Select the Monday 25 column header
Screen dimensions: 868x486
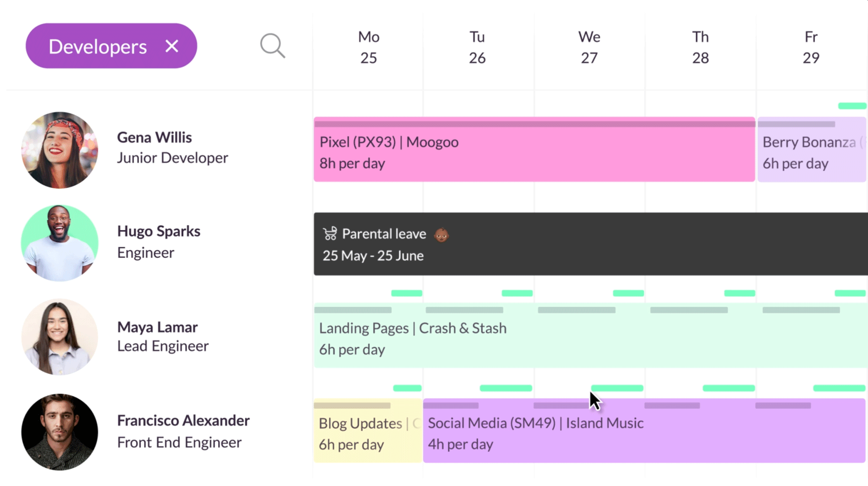click(x=369, y=47)
